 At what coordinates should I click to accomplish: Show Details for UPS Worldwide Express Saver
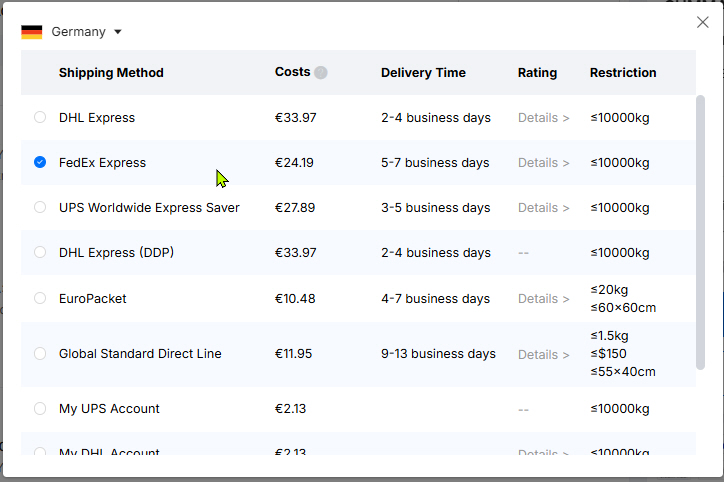[543, 208]
